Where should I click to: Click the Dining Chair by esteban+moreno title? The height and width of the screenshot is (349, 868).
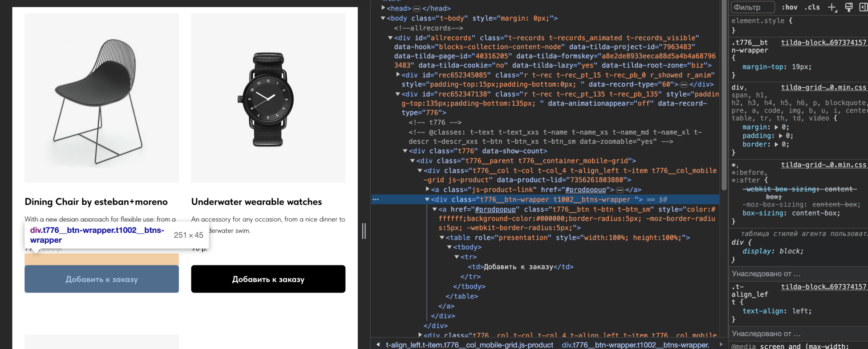point(96,202)
